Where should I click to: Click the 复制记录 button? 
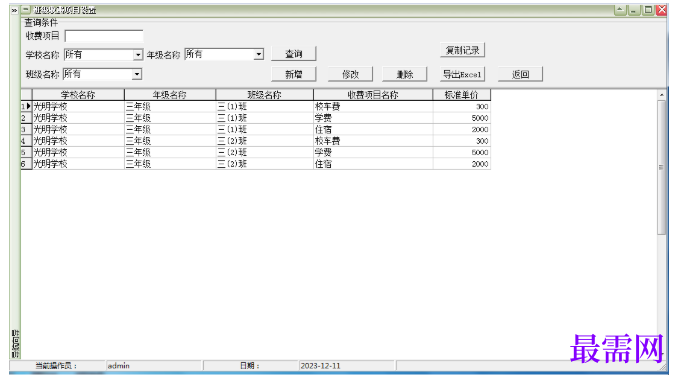[462, 50]
